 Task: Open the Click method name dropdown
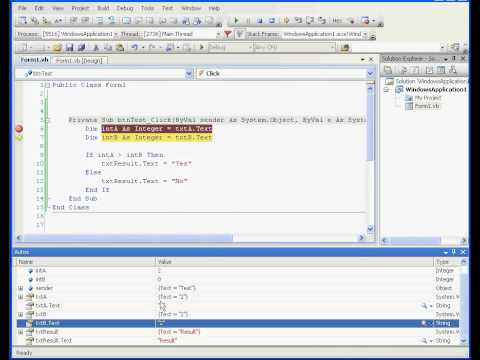[x=370, y=74]
